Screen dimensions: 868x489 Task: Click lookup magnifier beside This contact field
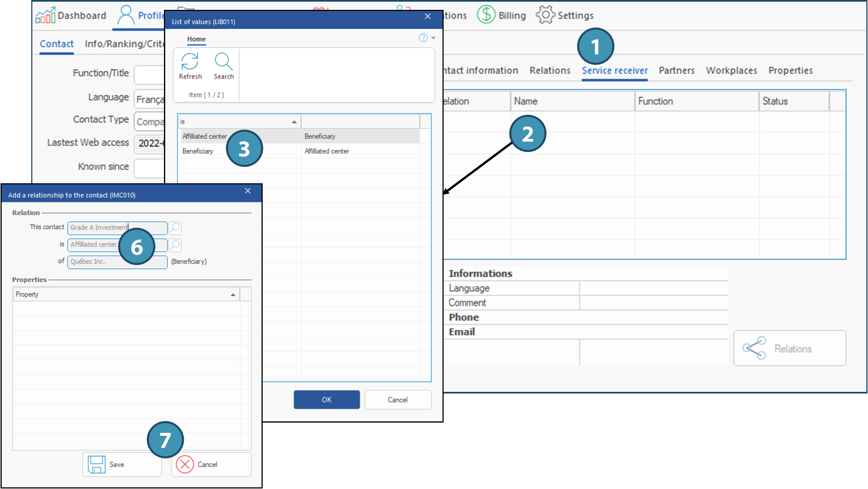(x=175, y=228)
